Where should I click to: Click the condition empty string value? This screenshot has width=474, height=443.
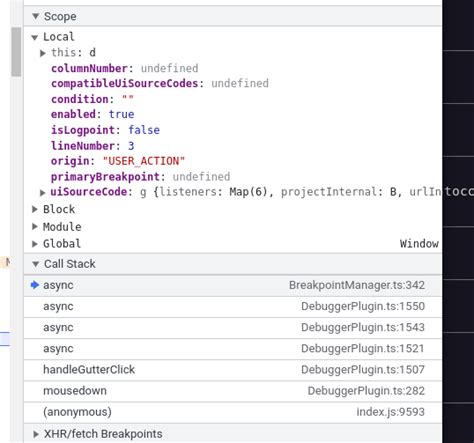[x=127, y=99]
